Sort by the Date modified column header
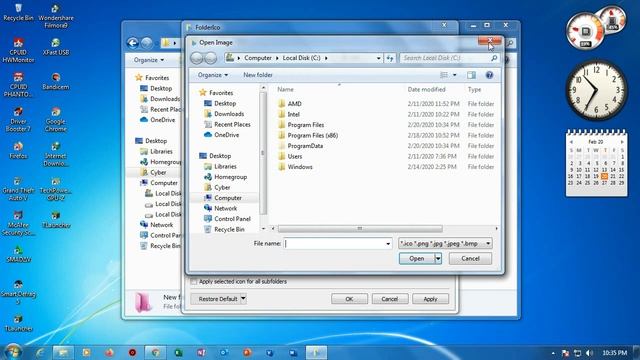Viewport: 640px width, 360px height. tap(427, 89)
